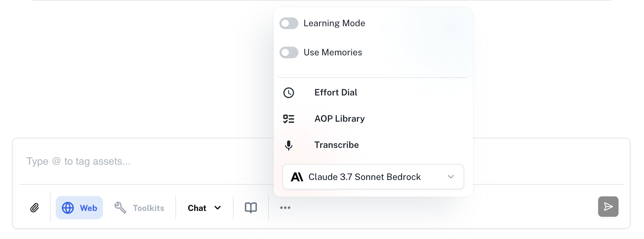Click the paperclip attachment icon
Screen dimensions: 644x239
pos(35,208)
